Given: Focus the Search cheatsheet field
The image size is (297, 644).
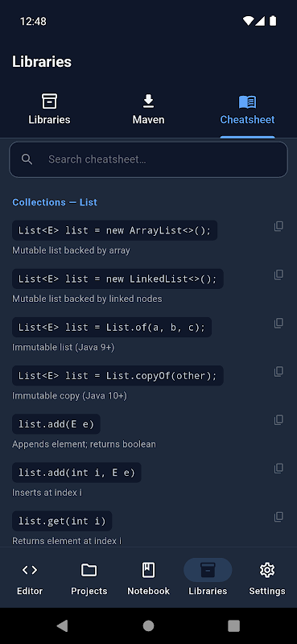Looking at the screenshot, I should [148, 159].
